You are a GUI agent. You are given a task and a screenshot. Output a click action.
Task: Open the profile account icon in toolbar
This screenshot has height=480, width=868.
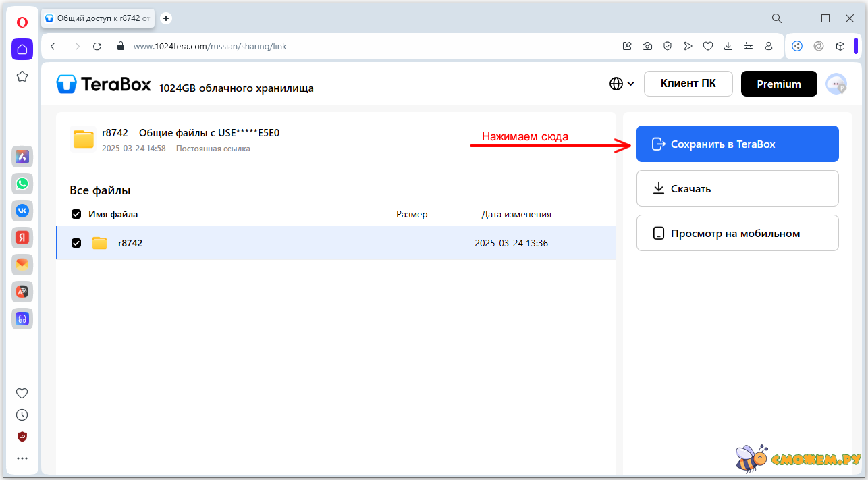coord(769,46)
